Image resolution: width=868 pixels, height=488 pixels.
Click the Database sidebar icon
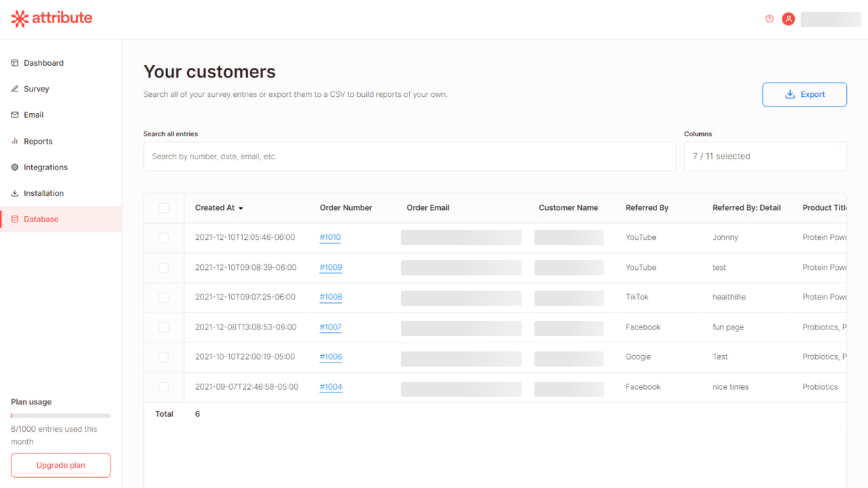(14, 219)
